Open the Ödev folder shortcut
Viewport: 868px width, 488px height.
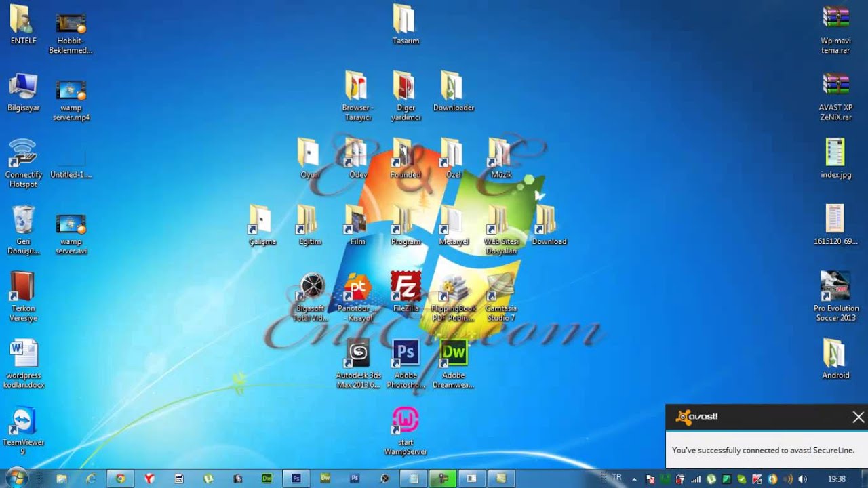(x=357, y=159)
